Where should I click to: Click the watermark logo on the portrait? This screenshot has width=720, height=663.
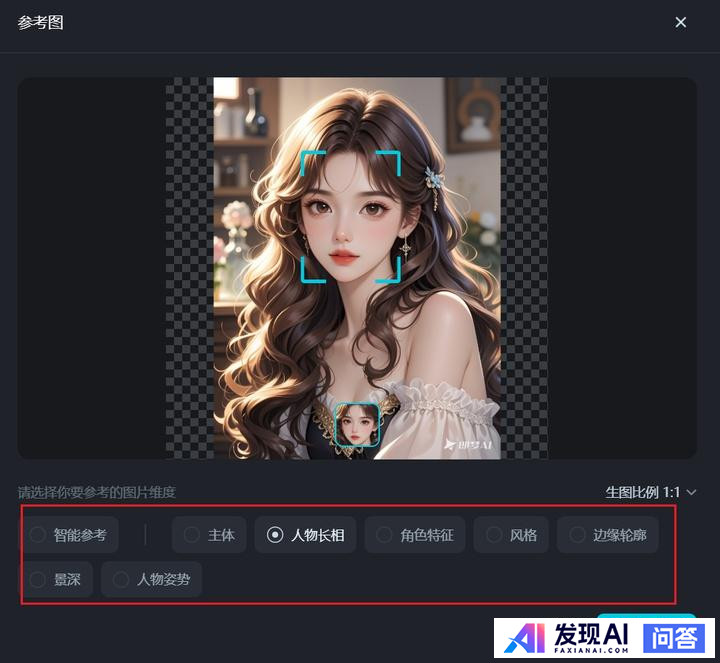click(468, 444)
